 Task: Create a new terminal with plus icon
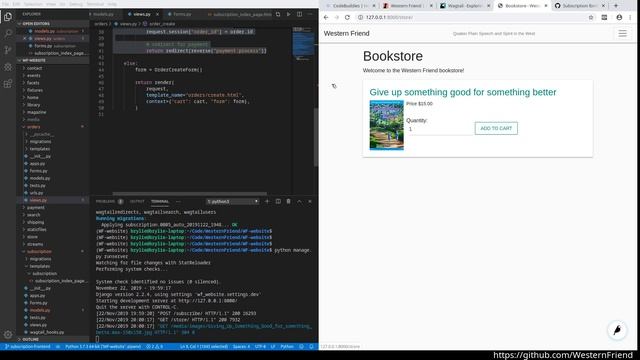267,201
